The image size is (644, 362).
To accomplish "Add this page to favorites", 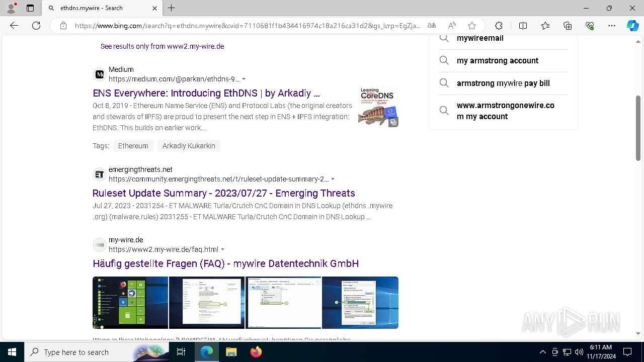I will [472, 26].
